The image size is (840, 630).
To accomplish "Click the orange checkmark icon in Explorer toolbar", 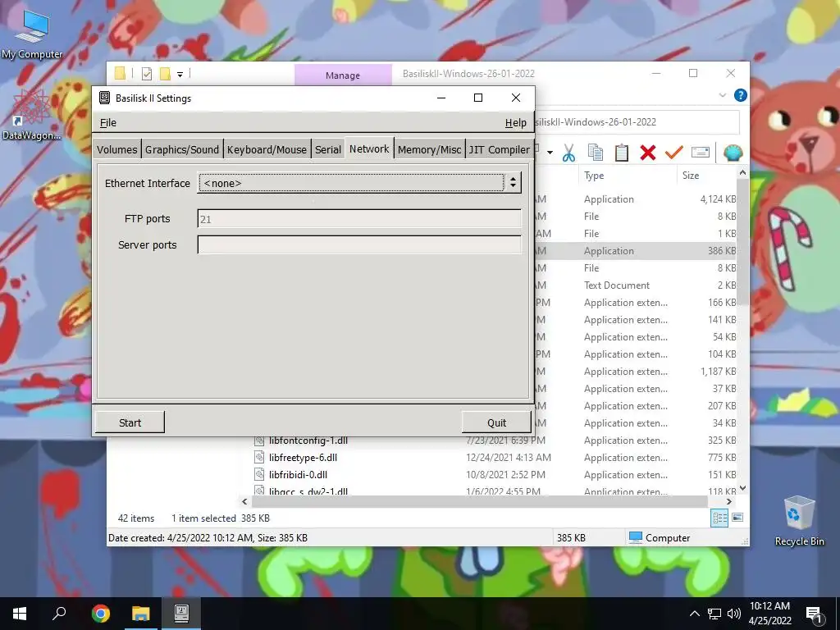I will [x=674, y=153].
